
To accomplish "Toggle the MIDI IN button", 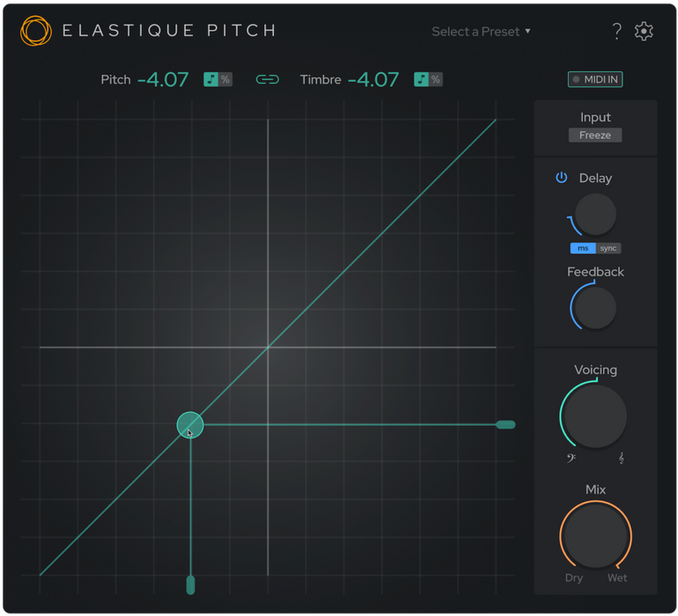I will pyautogui.click(x=595, y=79).
